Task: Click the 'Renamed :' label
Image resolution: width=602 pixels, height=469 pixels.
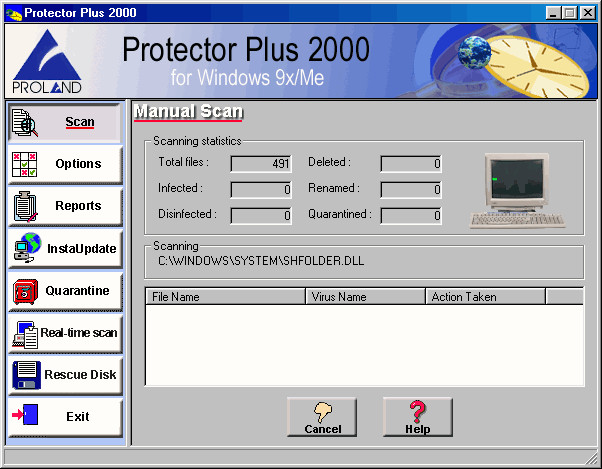Action: tap(334, 188)
